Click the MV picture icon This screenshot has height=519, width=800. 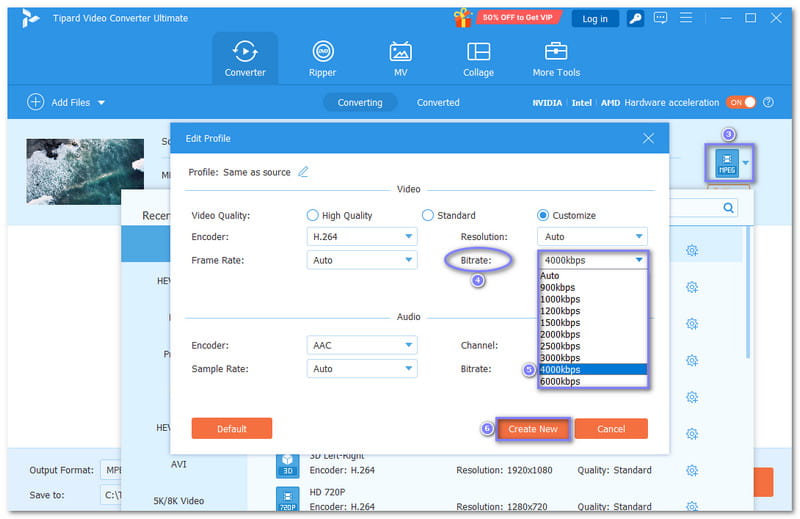pos(401,51)
